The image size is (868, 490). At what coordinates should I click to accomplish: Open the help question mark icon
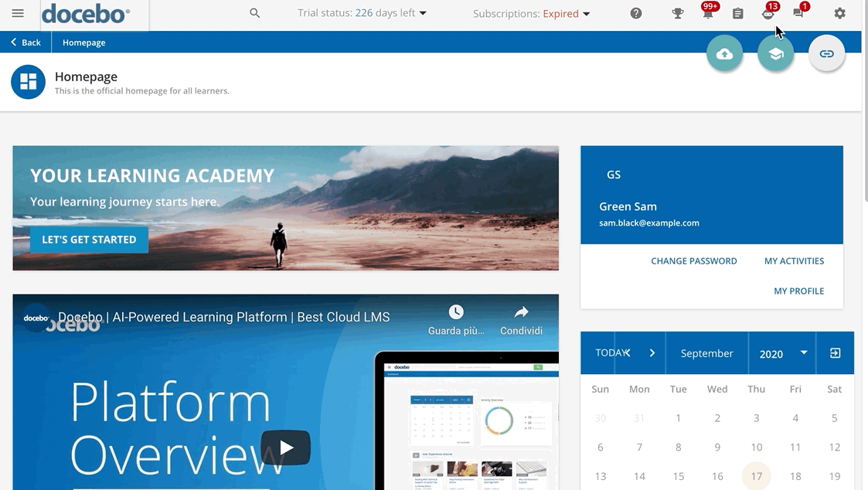[x=636, y=13]
